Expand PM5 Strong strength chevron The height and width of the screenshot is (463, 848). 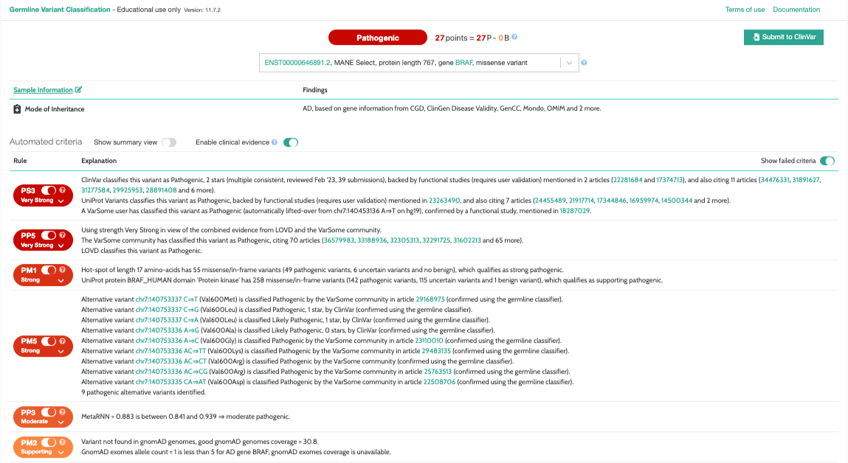(x=61, y=351)
